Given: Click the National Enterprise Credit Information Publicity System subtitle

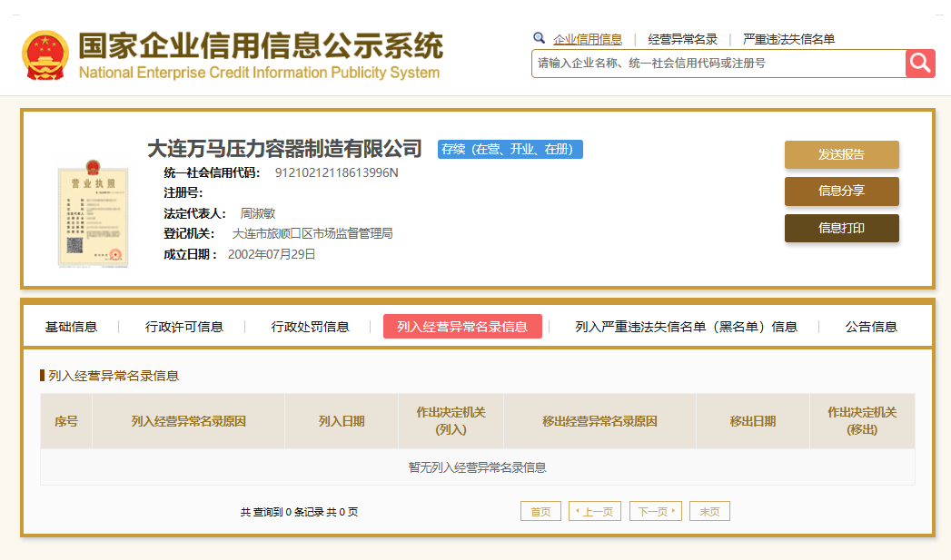Looking at the screenshot, I should click(x=260, y=73).
